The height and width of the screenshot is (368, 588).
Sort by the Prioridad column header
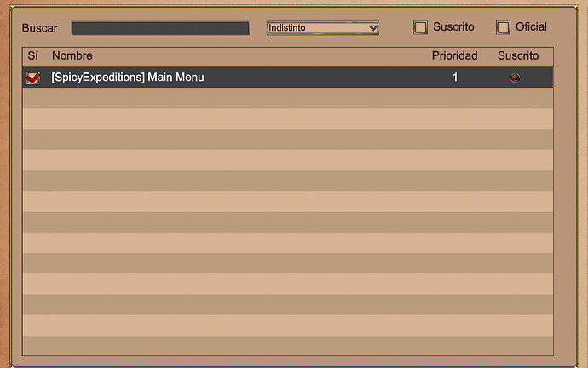tap(454, 55)
